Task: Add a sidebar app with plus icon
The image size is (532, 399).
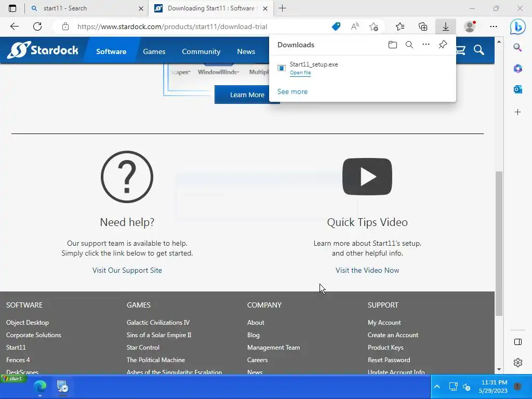Action: (518, 112)
